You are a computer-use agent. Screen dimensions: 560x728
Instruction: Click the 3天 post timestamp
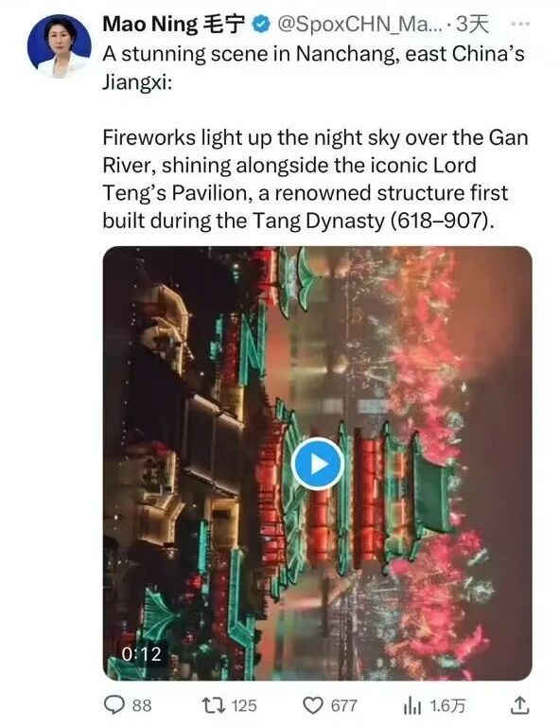click(472, 25)
